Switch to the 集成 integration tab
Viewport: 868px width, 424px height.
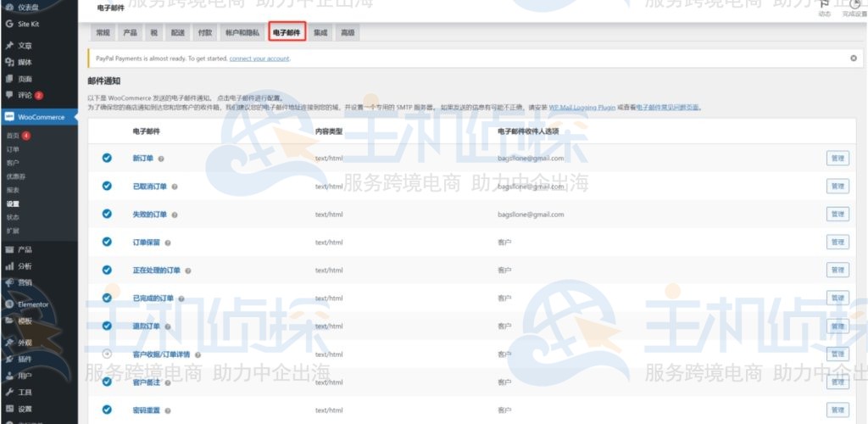coord(320,33)
